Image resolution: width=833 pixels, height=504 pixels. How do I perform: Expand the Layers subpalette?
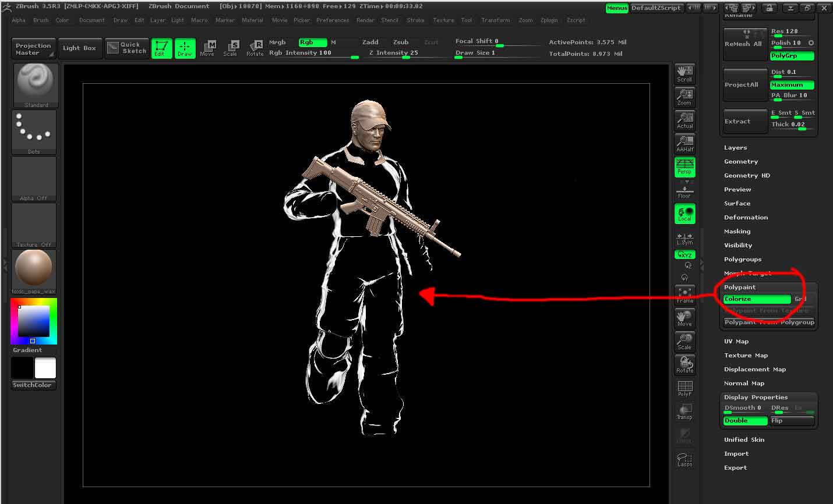click(735, 148)
